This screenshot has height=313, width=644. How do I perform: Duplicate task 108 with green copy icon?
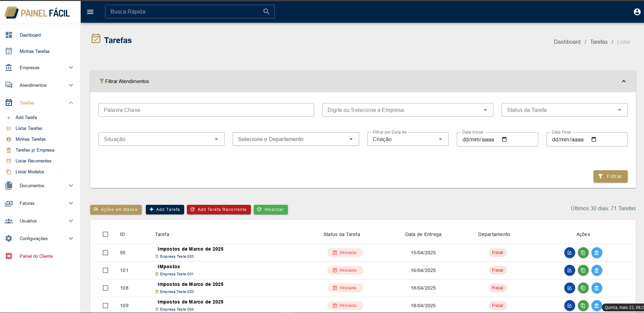coord(583,288)
